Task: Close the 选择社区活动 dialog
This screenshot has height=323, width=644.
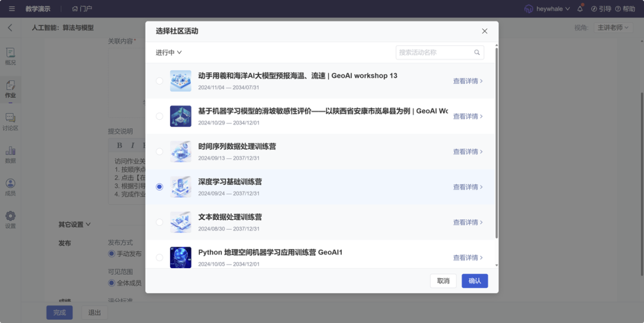Action: (x=485, y=31)
